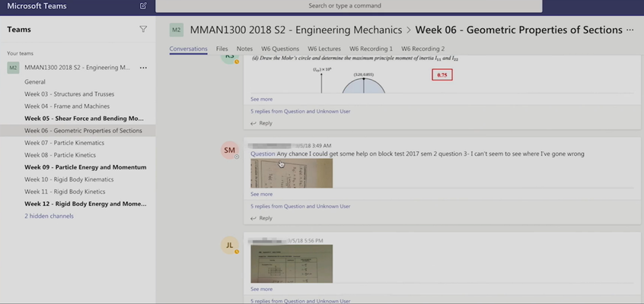Viewport: 644px width, 304px height.
Task: Open Week 09 - Particle Energy and Momentum channel
Action: pos(78,167)
